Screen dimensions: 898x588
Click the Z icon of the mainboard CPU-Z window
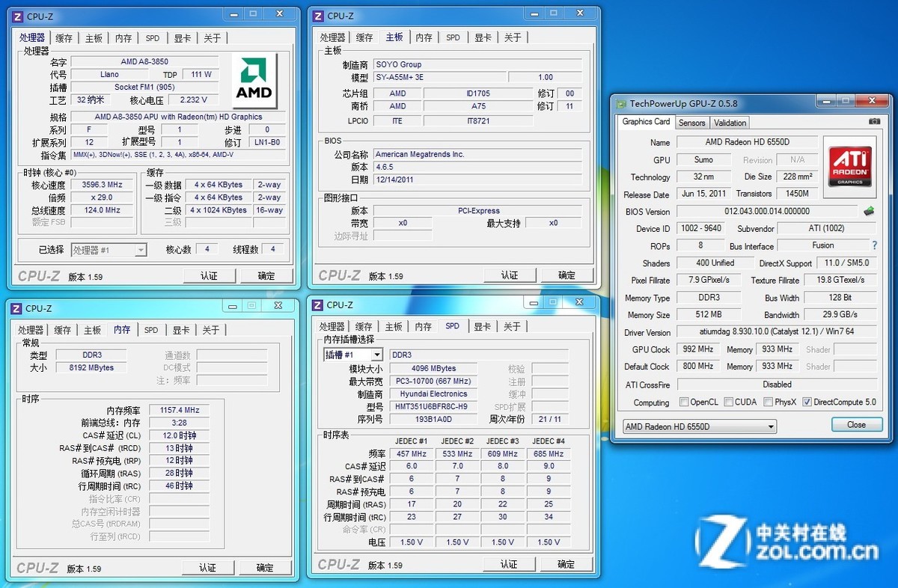pos(318,16)
